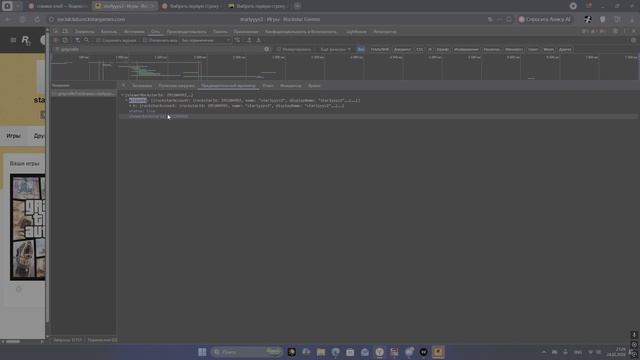Switch to the 'Элементы' DevTools tab

click(x=84, y=31)
